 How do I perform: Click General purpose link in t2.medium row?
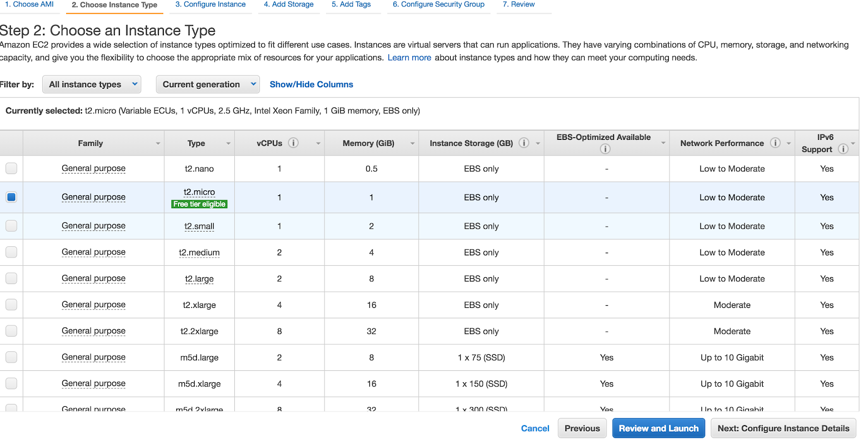click(93, 252)
